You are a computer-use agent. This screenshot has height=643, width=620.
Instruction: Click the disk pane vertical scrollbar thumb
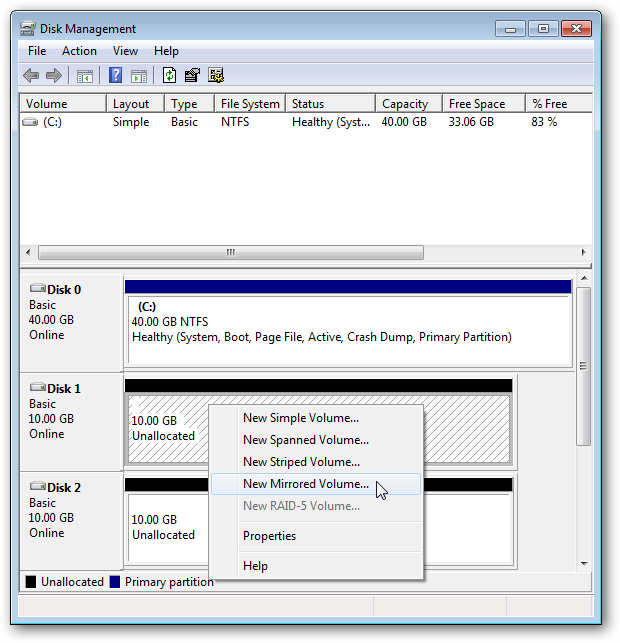pos(584,366)
